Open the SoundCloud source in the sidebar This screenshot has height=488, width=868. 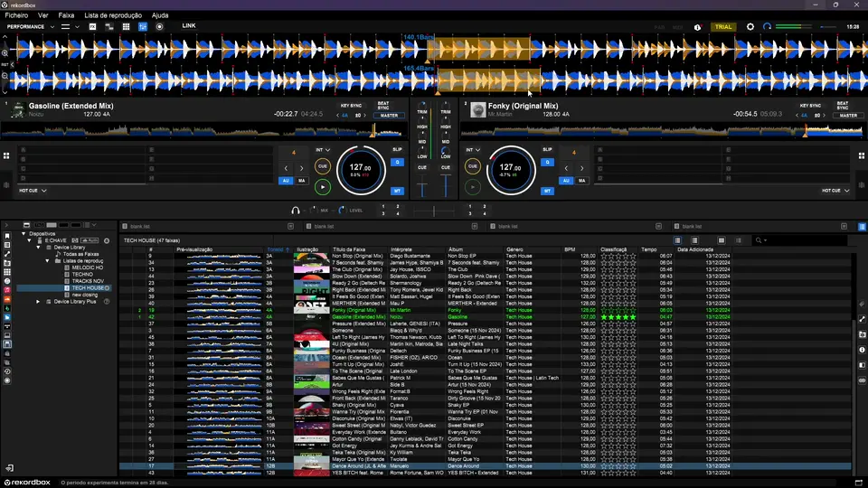point(7,299)
